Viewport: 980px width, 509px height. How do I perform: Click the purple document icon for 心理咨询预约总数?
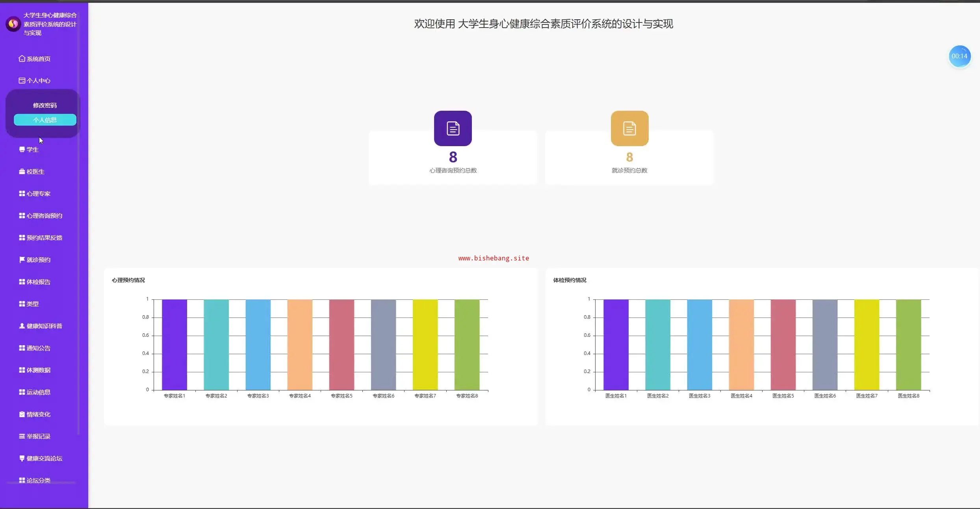pos(453,128)
